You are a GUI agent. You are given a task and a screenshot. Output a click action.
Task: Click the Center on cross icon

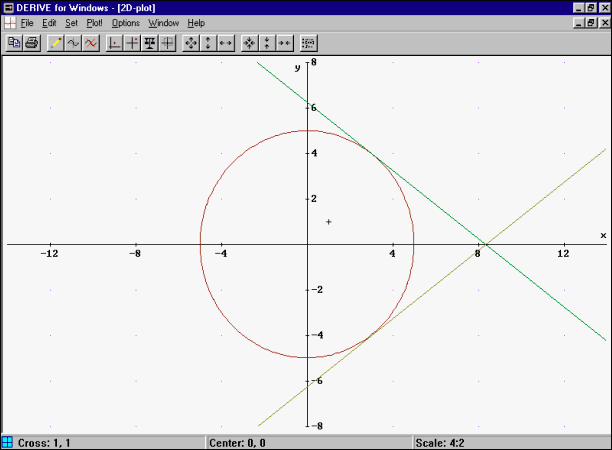(x=132, y=43)
